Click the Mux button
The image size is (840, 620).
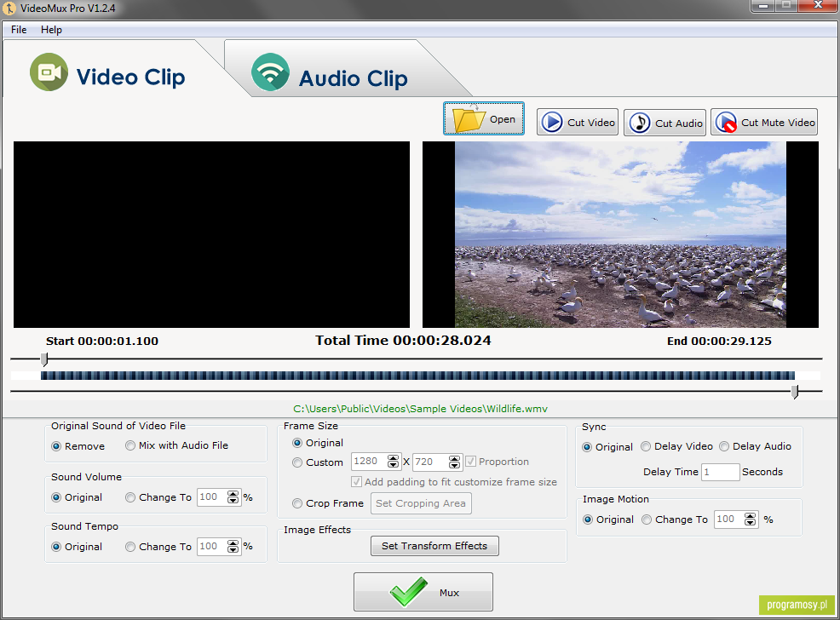pyautogui.click(x=423, y=592)
